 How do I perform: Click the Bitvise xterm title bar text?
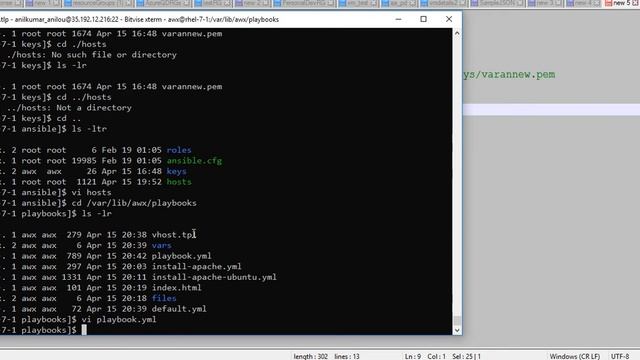coord(139,19)
